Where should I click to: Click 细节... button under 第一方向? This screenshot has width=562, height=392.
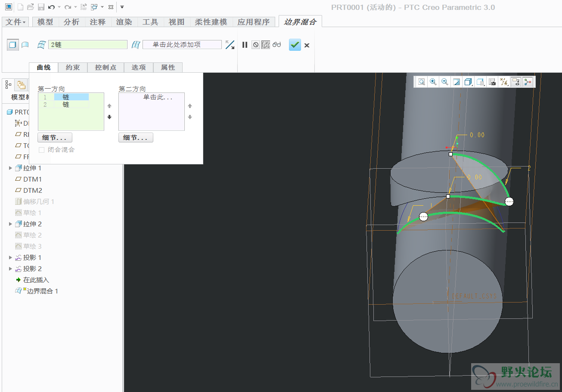[55, 138]
